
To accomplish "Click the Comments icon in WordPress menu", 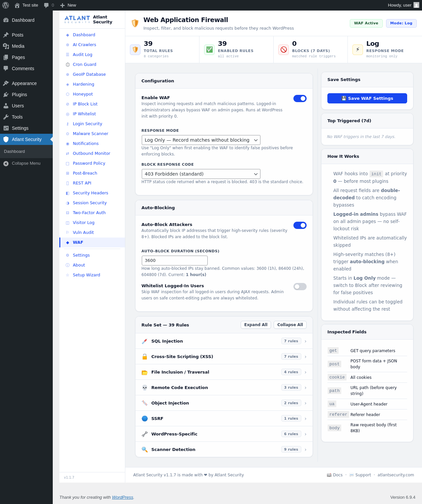I will 6,69.
